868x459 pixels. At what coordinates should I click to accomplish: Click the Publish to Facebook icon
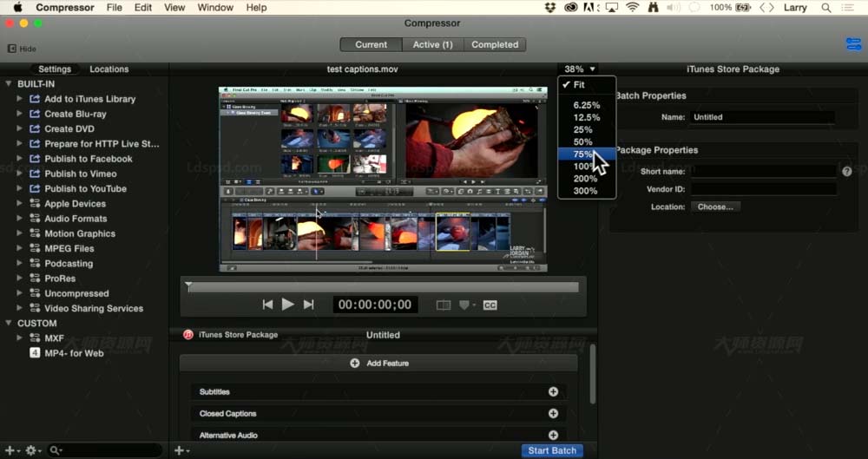(35, 159)
